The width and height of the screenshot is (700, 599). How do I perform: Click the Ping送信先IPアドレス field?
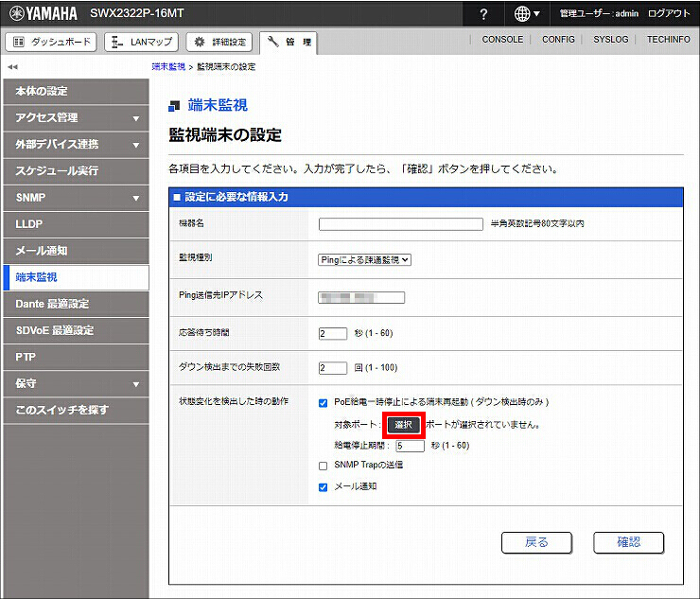[x=361, y=297]
